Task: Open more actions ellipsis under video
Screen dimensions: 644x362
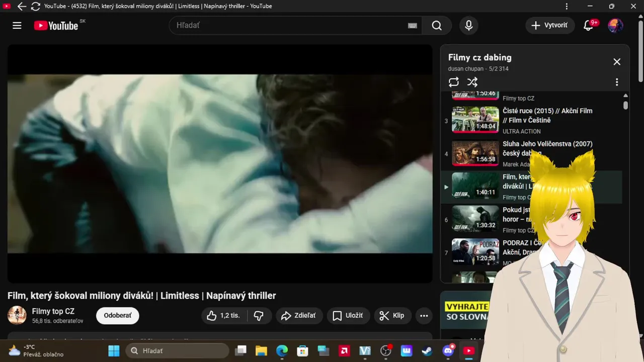Action: 424,316
